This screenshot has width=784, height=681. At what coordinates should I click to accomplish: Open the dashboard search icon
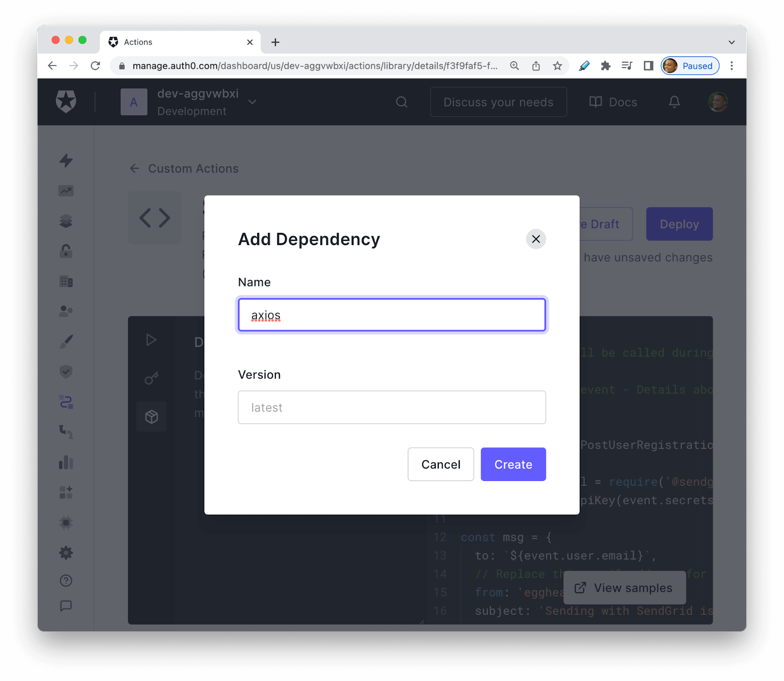coord(402,102)
